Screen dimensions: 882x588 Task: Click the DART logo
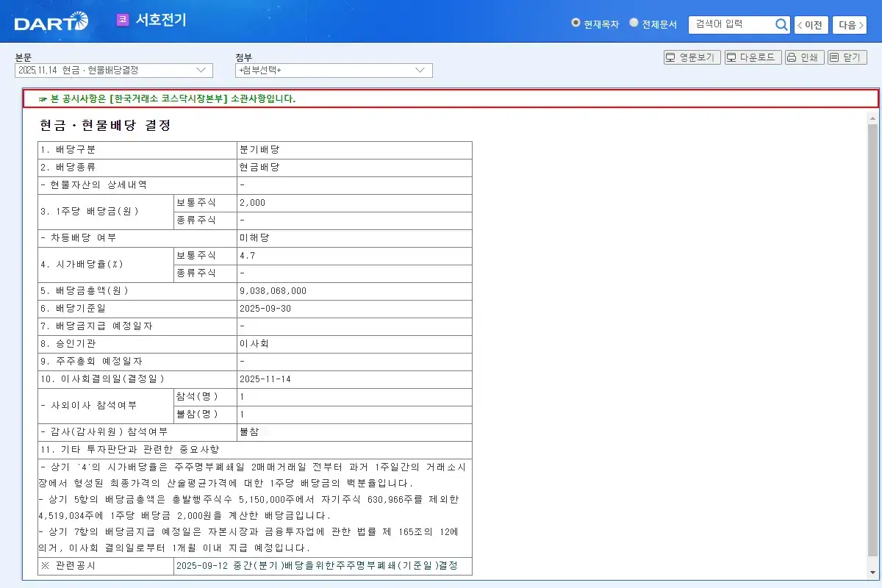(x=51, y=22)
